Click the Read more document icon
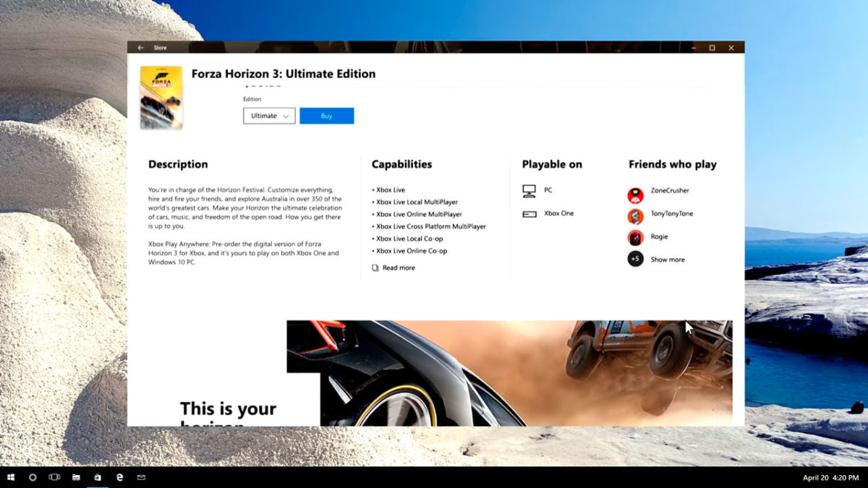 375,267
